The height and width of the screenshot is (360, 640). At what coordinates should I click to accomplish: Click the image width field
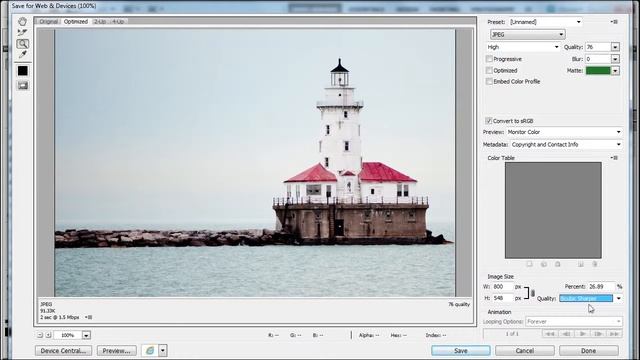click(502, 287)
